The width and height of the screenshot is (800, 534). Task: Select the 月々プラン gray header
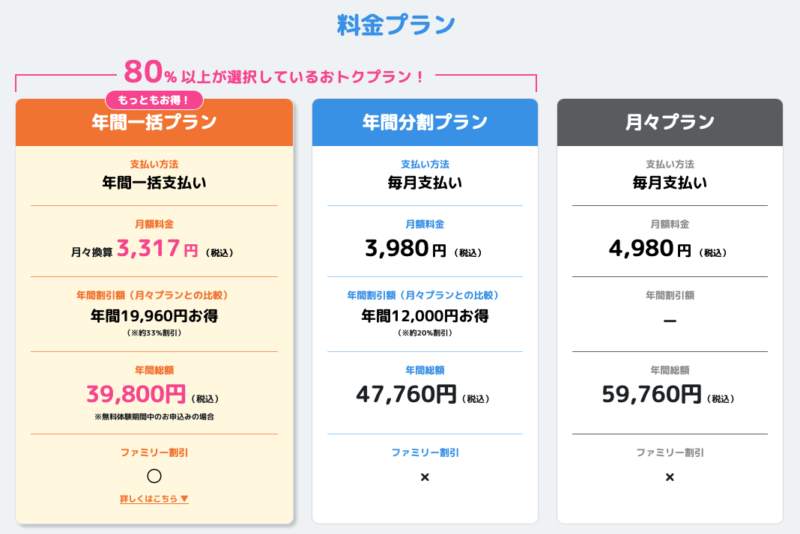(x=669, y=123)
